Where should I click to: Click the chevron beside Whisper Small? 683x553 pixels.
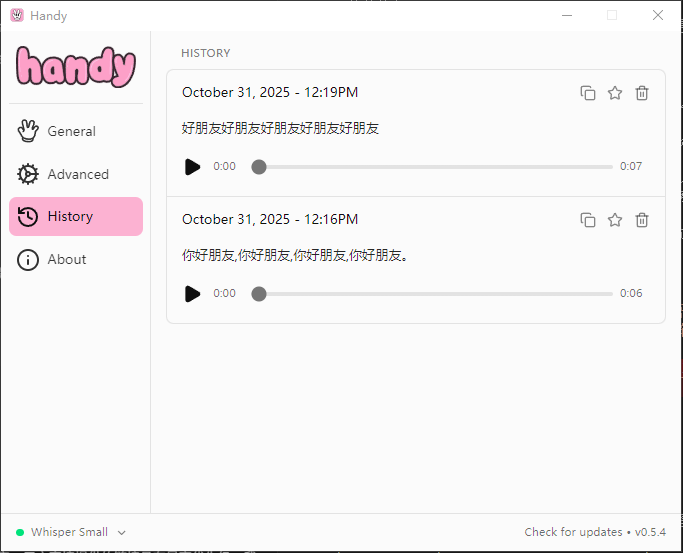pos(122,533)
